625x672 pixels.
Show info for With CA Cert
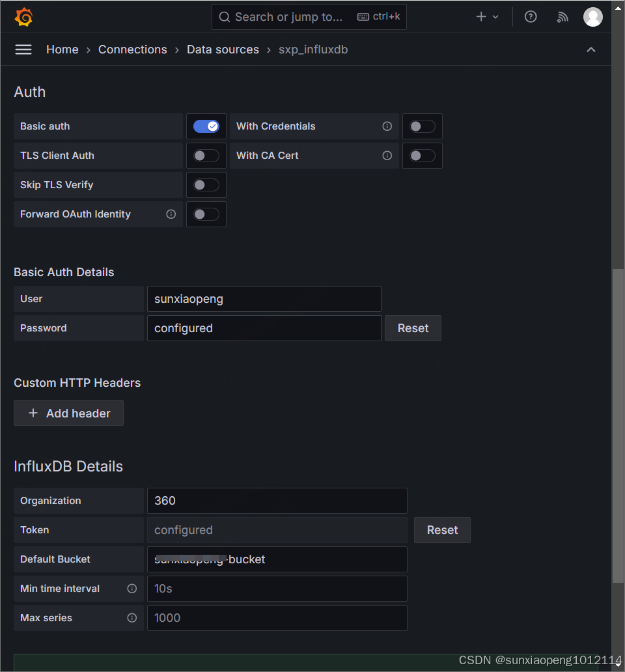click(x=387, y=156)
